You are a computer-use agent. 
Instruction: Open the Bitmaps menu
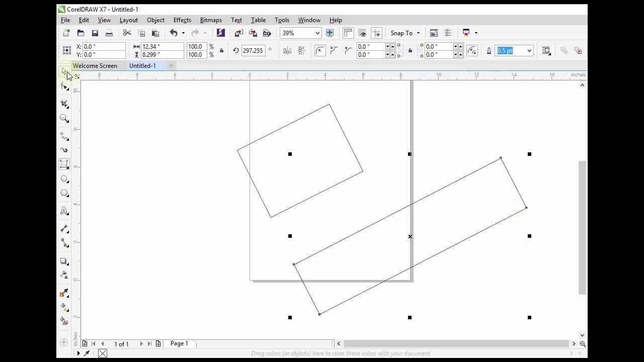click(211, 20)
